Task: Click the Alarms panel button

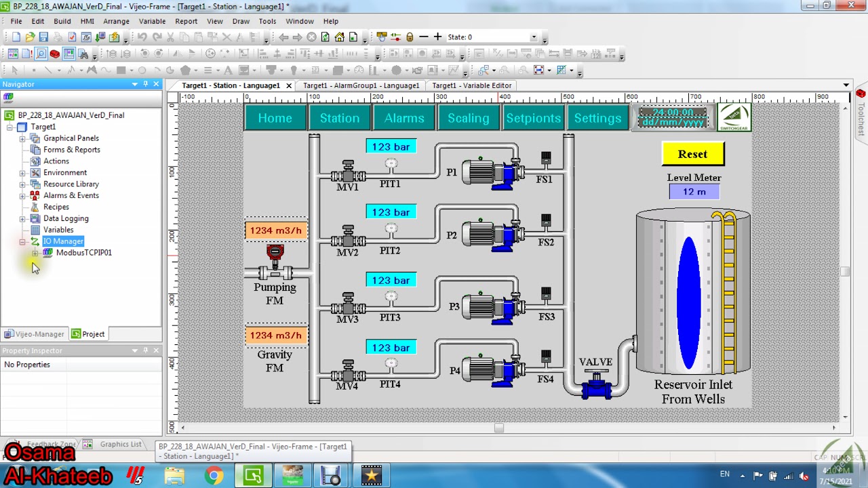Action: 404,118
